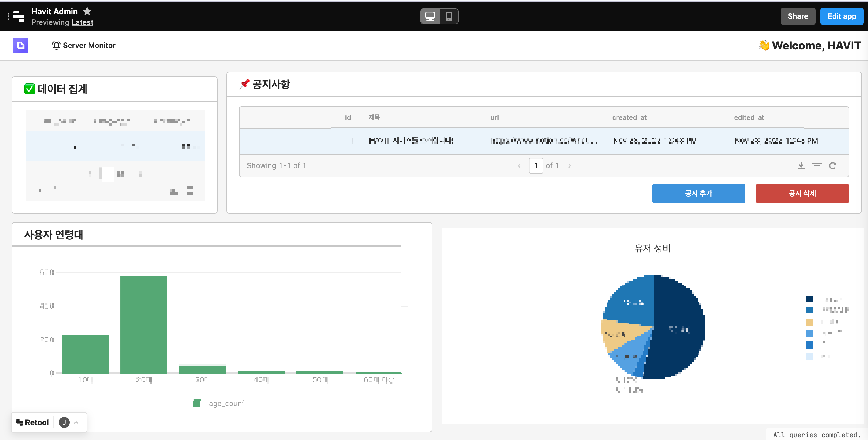Screen dimensions: 868x440
Task: Click the purple app logo icon
Action: (21, 45)
